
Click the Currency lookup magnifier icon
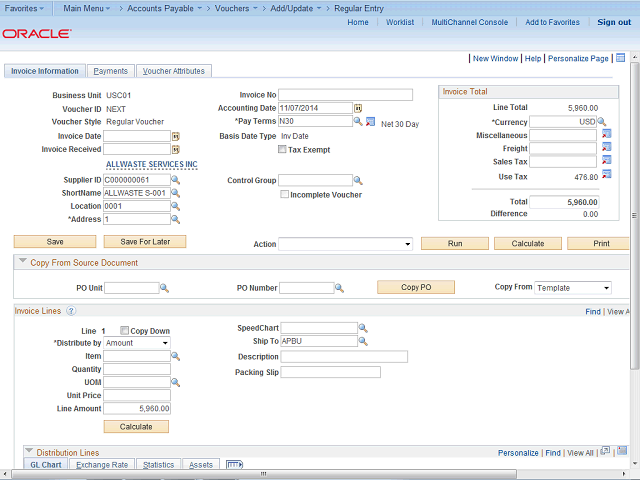tap(602, 122)
